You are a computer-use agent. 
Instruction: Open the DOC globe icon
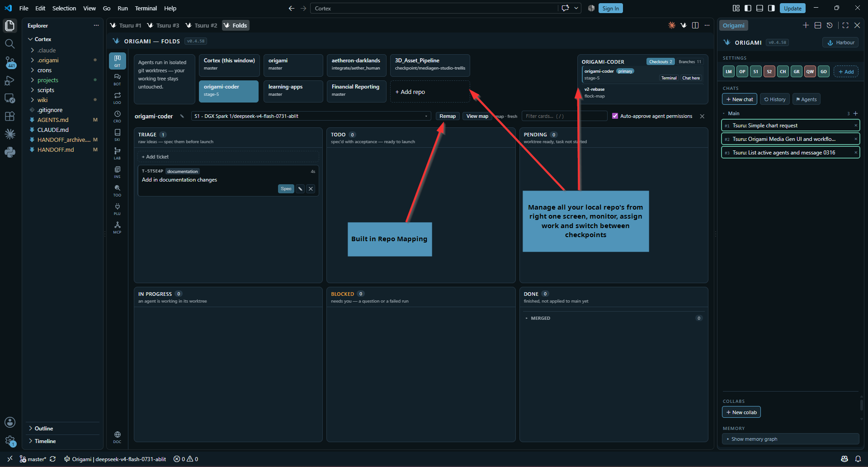pos(117,437)
